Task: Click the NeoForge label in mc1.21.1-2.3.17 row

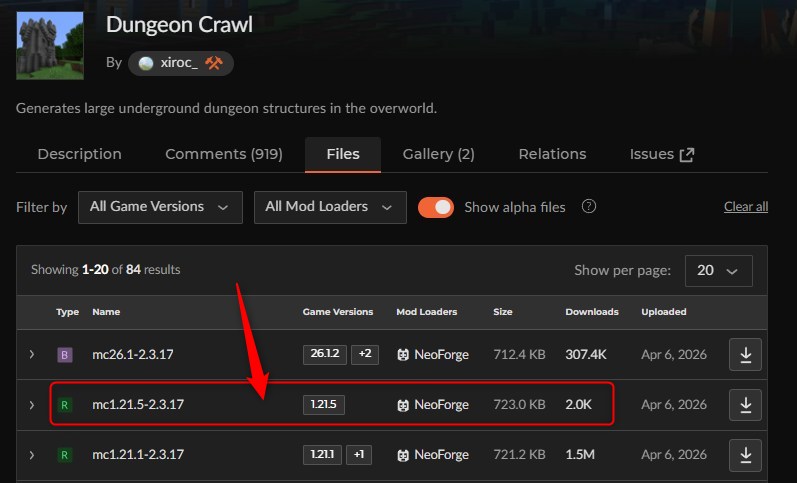Action: [441, 455]
